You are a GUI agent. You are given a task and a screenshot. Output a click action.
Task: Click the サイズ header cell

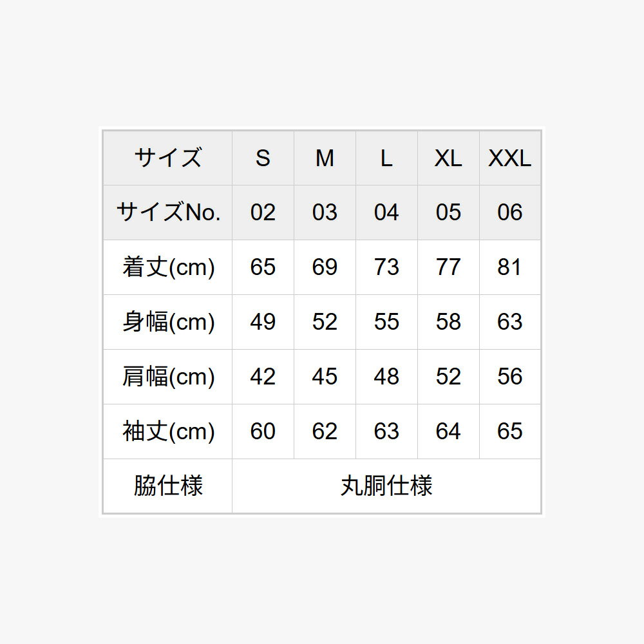(167, 158)
